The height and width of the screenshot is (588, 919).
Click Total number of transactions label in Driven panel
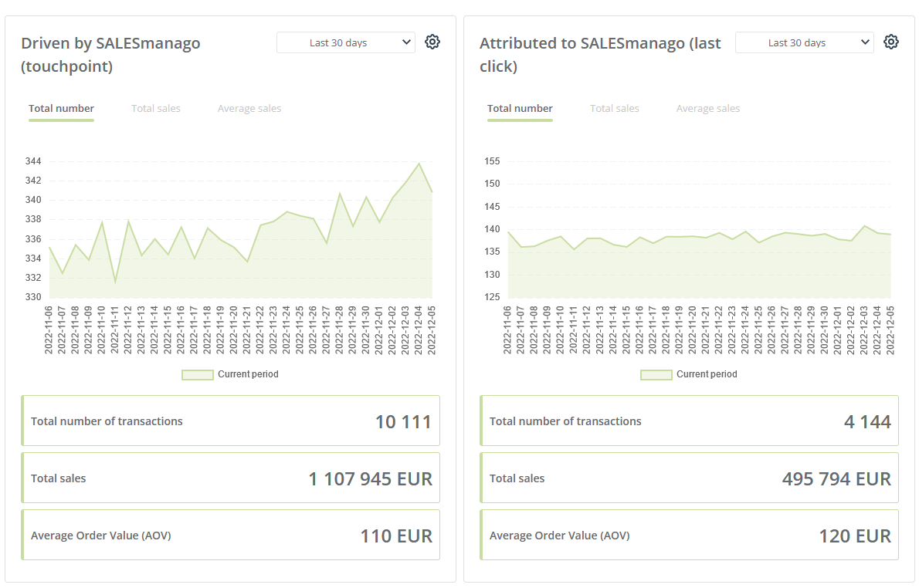pos(107,421)
